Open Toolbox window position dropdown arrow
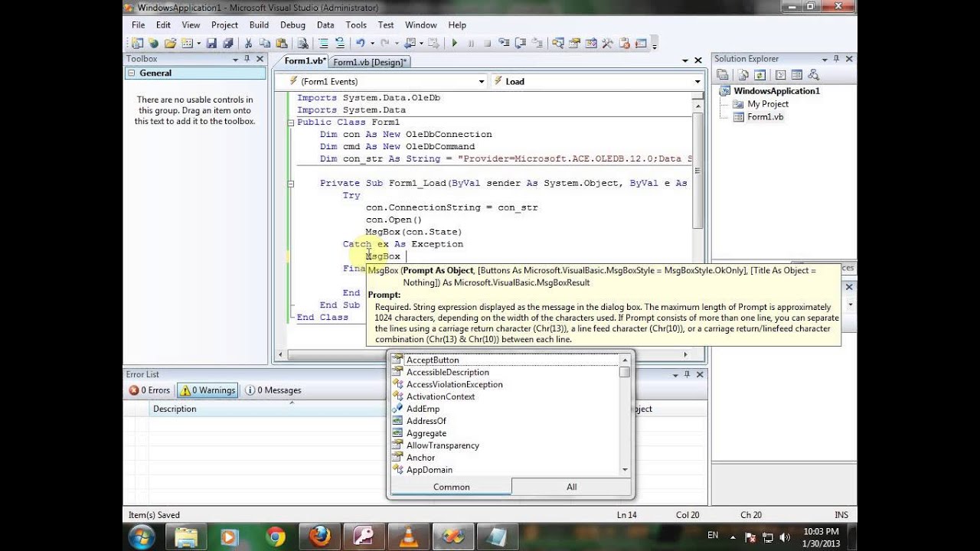Viewport: 980px width, 551px height. (x=235, y=59)
